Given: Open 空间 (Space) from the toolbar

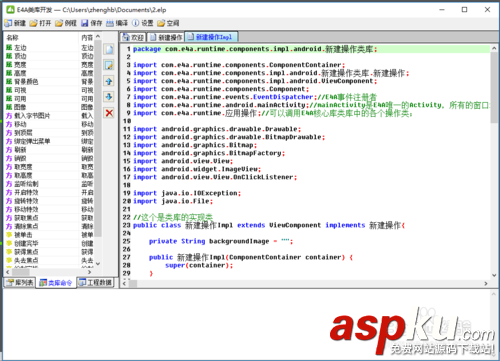Looking at the screenshot, I should click(168, 23).
